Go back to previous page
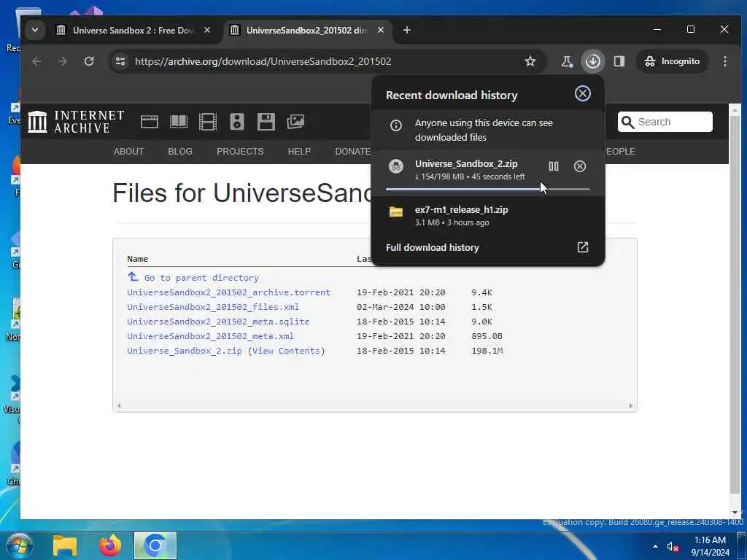Screen dimensions: 747x560 (36, 61)
